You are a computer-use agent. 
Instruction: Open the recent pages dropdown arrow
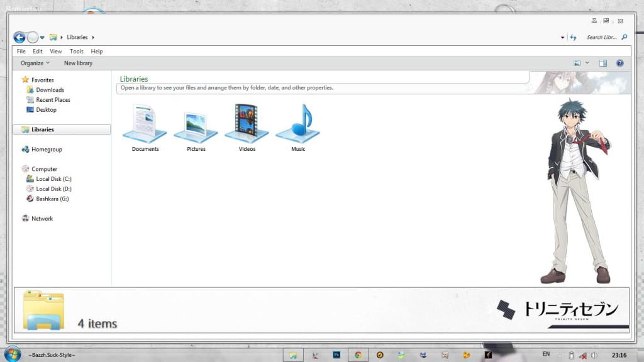tap(42, 38)
